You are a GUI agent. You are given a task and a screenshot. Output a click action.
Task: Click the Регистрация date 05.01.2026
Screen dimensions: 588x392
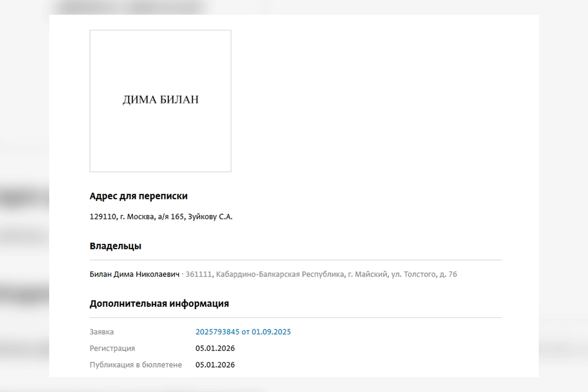coord(215,348)
